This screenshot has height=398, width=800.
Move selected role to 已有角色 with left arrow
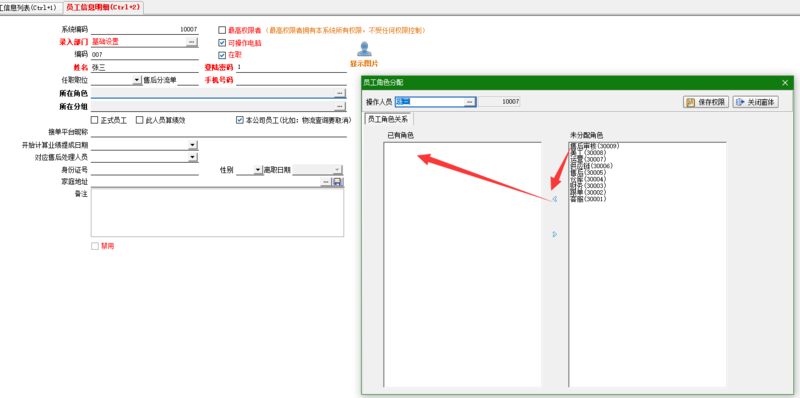click(x=555, y=199)
